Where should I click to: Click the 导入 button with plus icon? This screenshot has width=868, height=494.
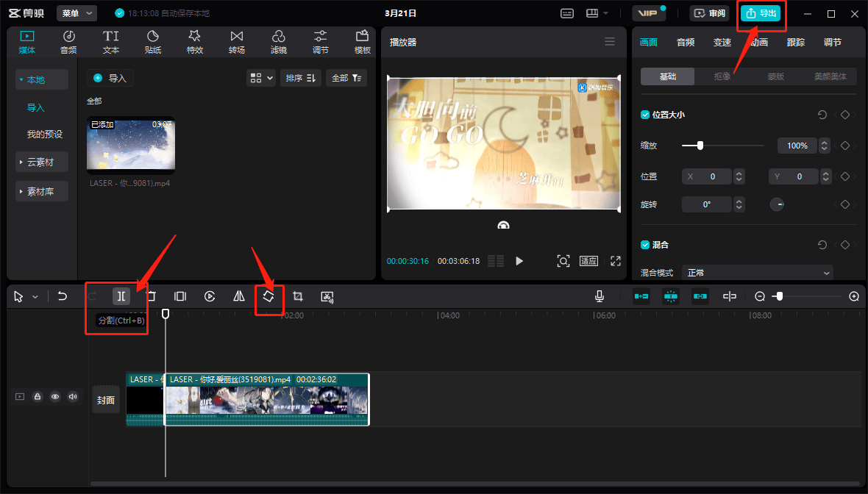click(x=110, y=78)
